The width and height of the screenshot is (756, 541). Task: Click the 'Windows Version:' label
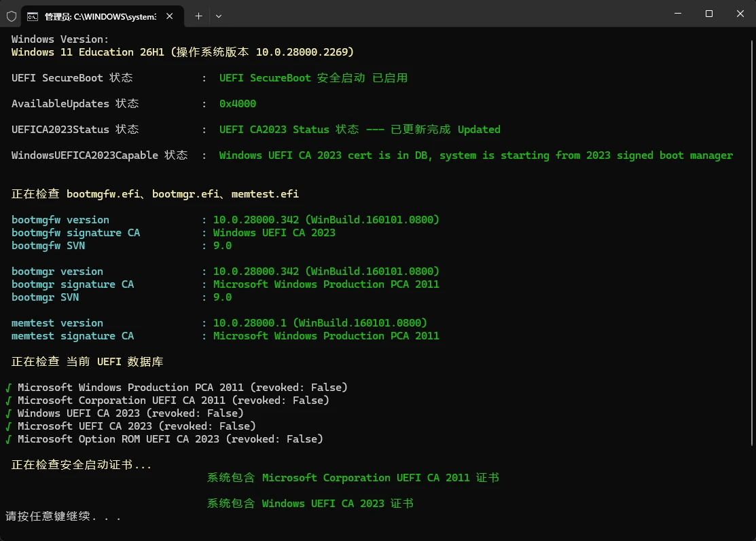coord(60,39)
